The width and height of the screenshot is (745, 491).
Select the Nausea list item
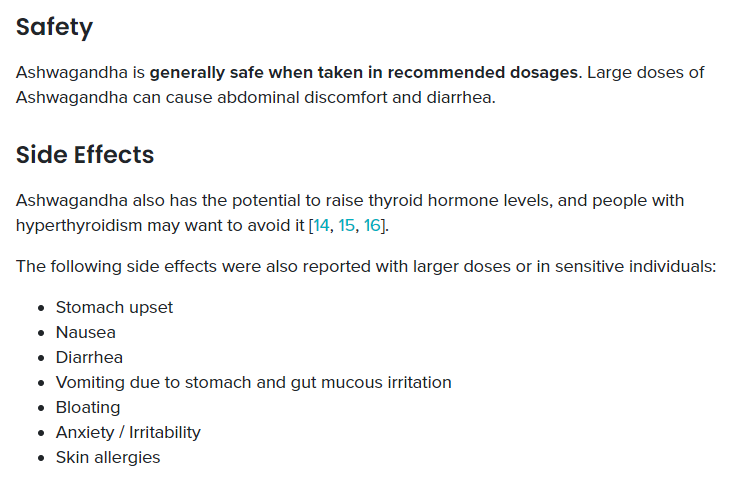pyautogui.click(x=86, y=332)
